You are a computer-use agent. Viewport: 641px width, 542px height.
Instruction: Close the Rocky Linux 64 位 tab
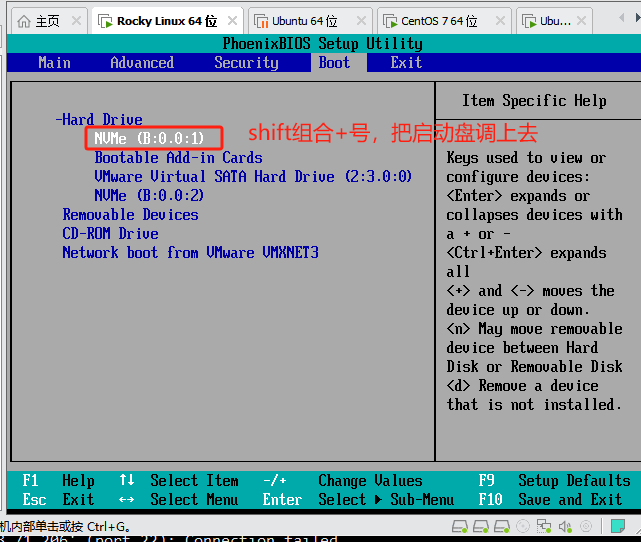[x=232, y=20]
